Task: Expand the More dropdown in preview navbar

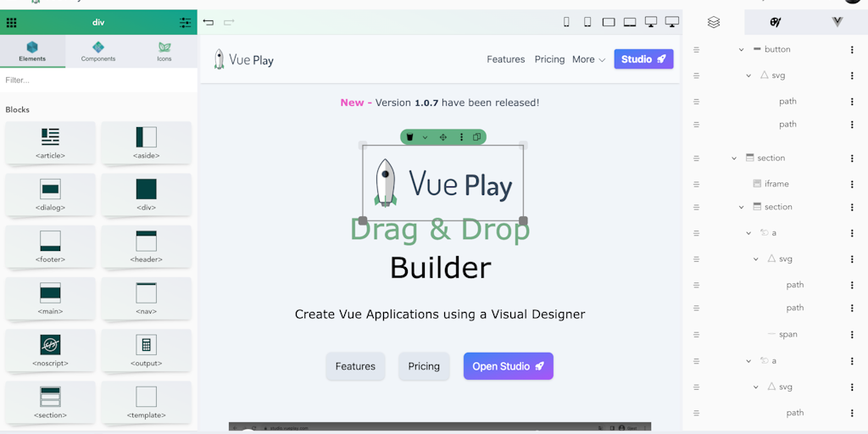Action: click(x=589, y=59)
